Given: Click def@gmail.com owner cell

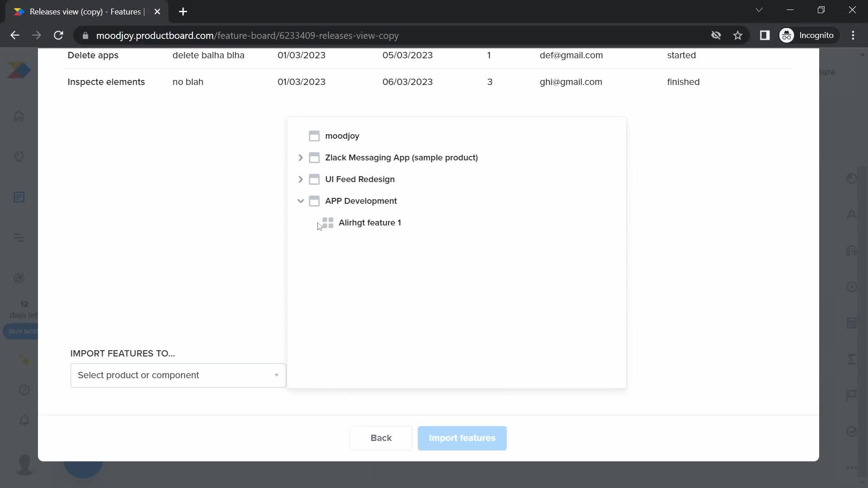Looking at the screenshot, I should click(x=571, y=55).
